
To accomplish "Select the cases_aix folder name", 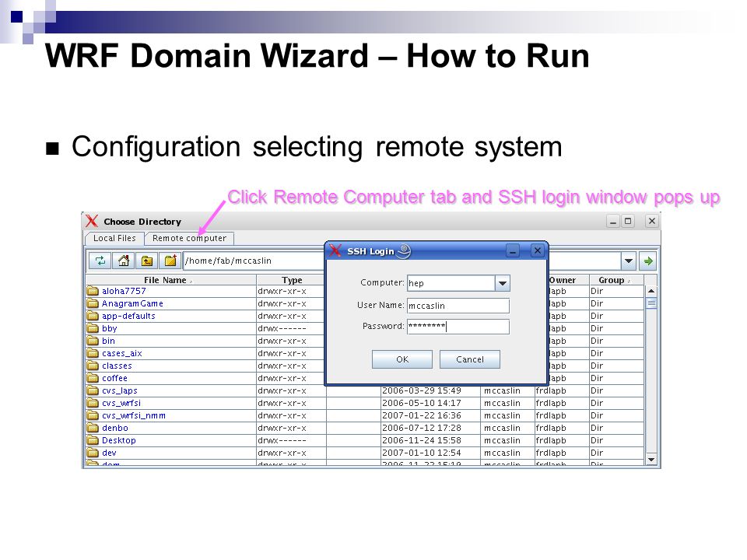I will [122, 353].
